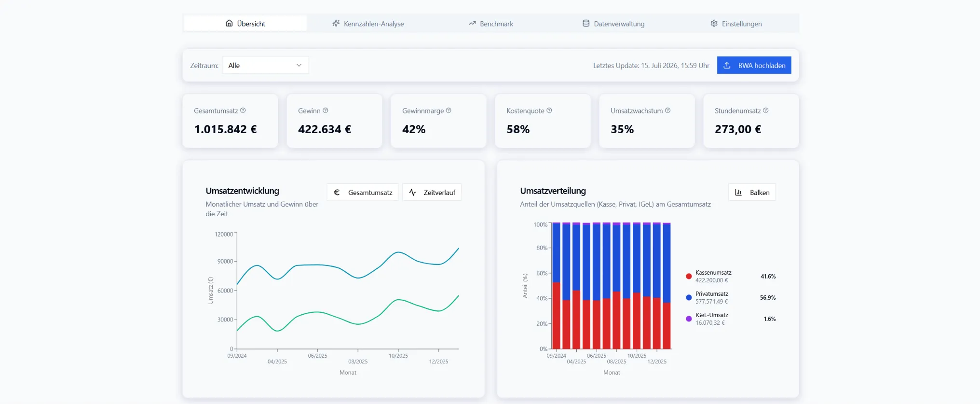Click the upload icon in BWA hochladen

click(x=727, y=65)
